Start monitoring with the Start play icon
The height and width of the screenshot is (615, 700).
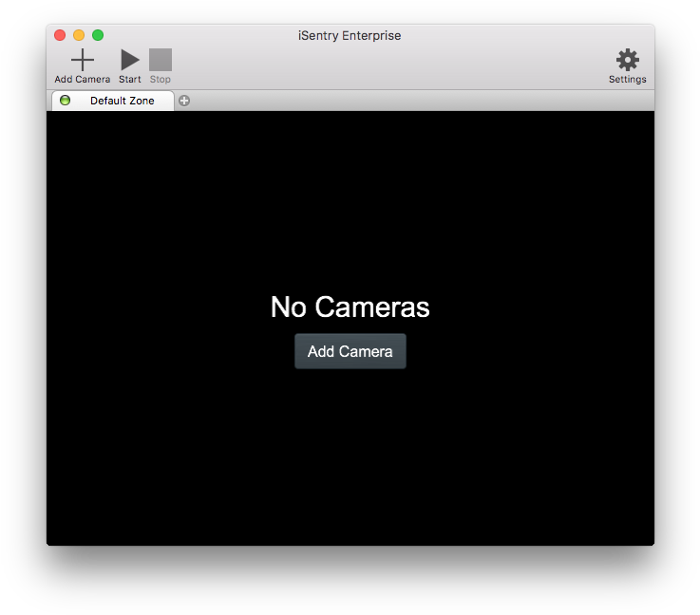point(130,60)
